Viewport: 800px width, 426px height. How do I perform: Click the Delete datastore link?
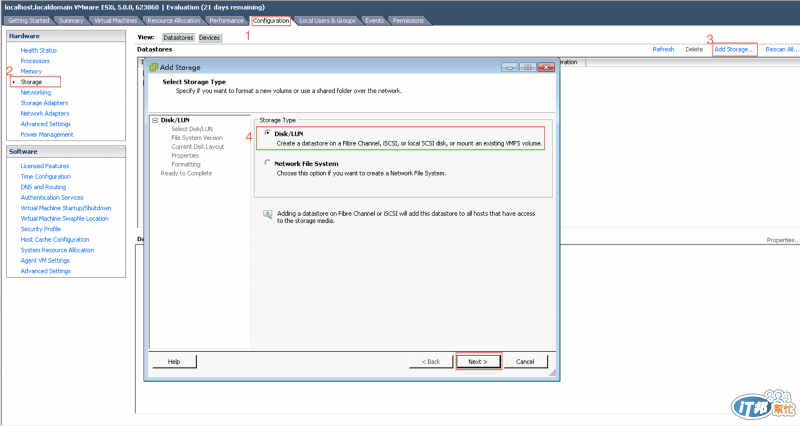pyautogui.click(x=694, y=49)
